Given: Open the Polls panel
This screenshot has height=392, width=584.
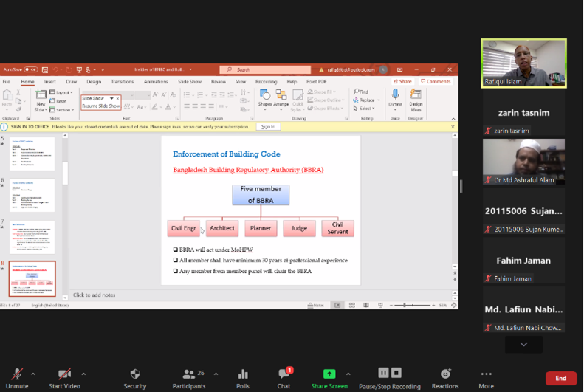Looking at the screenshot, I should [243, 374].
